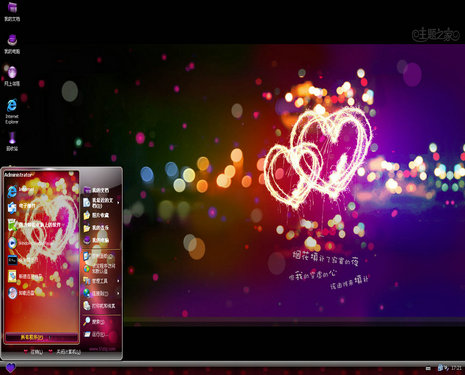This screenshot has width=465, height=375.
Task: Launch Internet Explorer from the desktop
Action: pos(12,111)
